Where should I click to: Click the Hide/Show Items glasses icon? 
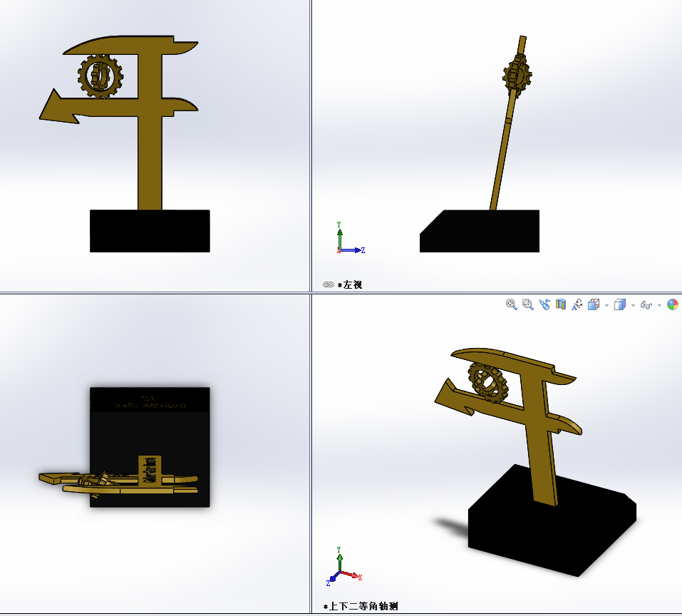(646, 305)
